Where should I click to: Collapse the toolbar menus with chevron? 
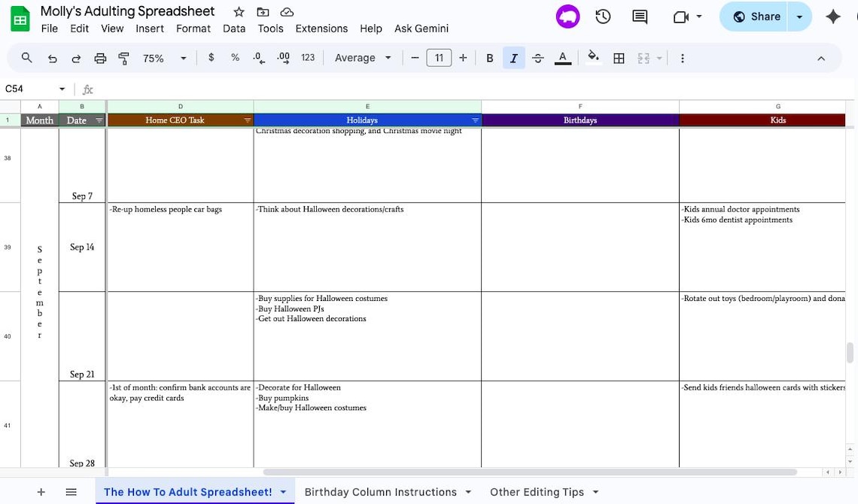point(821,59)
